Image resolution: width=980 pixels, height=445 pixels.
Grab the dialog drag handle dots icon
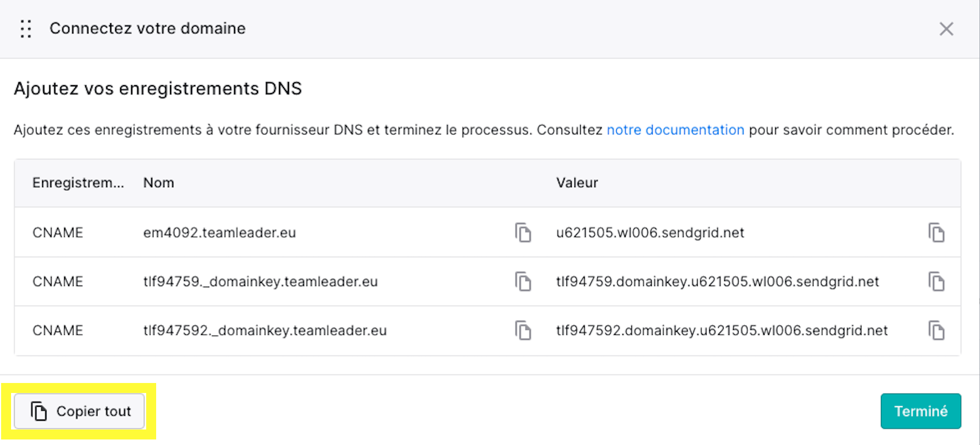(25, 29)
